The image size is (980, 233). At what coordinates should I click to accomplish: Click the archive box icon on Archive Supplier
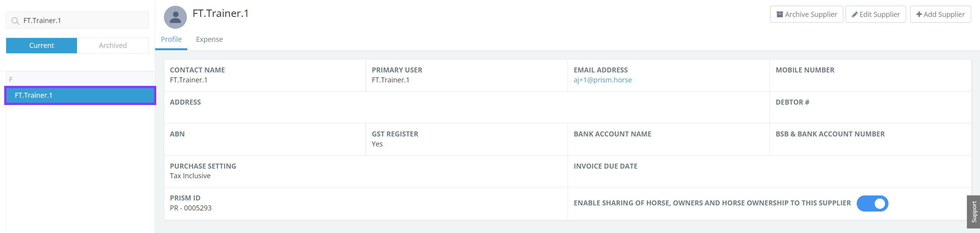[779, 15]
